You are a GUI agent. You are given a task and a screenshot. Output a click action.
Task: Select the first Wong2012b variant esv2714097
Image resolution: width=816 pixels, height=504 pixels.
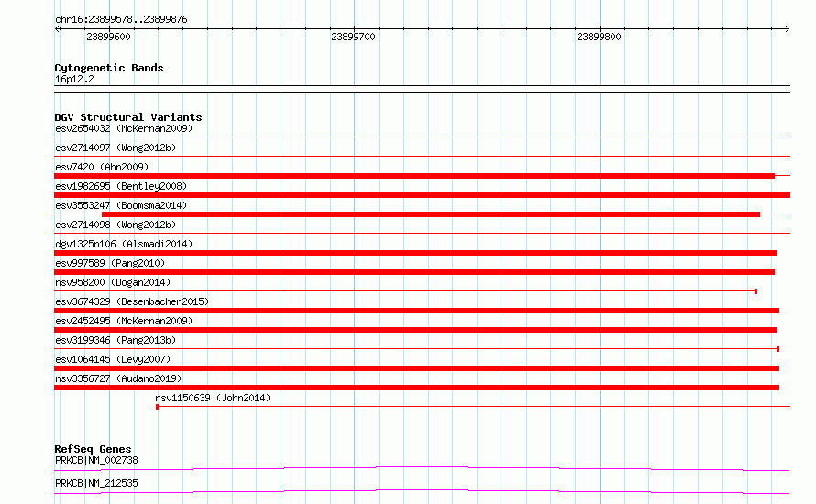(x=116, y=148)
